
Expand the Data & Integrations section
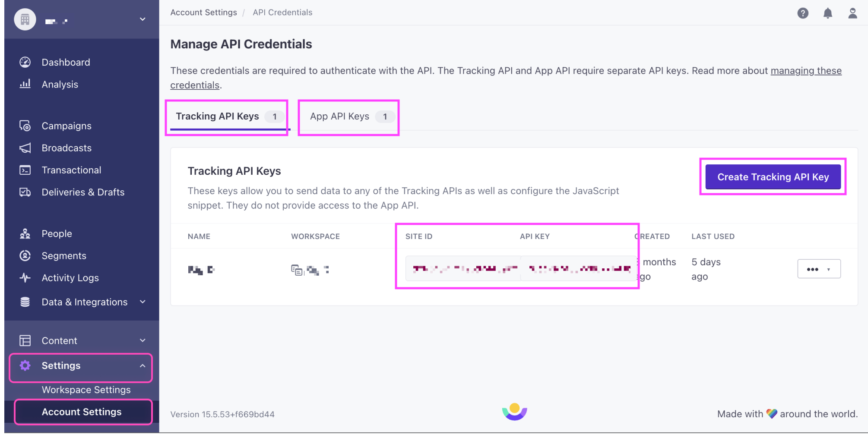(143, 302)
